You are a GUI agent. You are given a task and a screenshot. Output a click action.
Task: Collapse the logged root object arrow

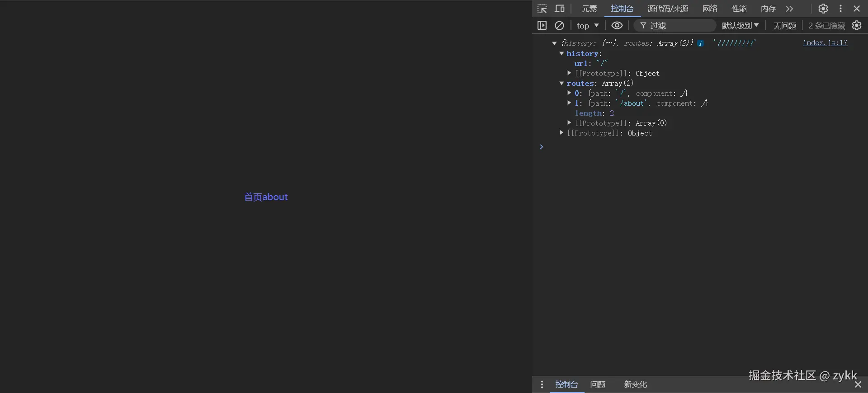click(x=554, y=43)
